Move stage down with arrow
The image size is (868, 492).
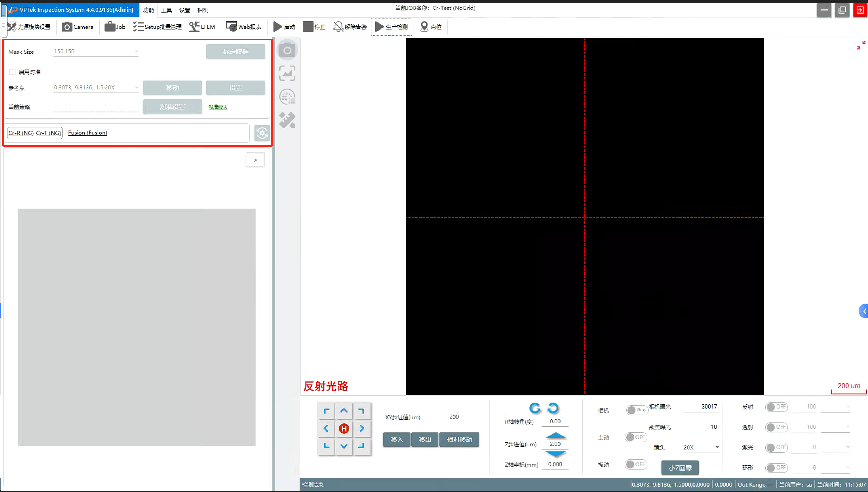coord(344,446)
